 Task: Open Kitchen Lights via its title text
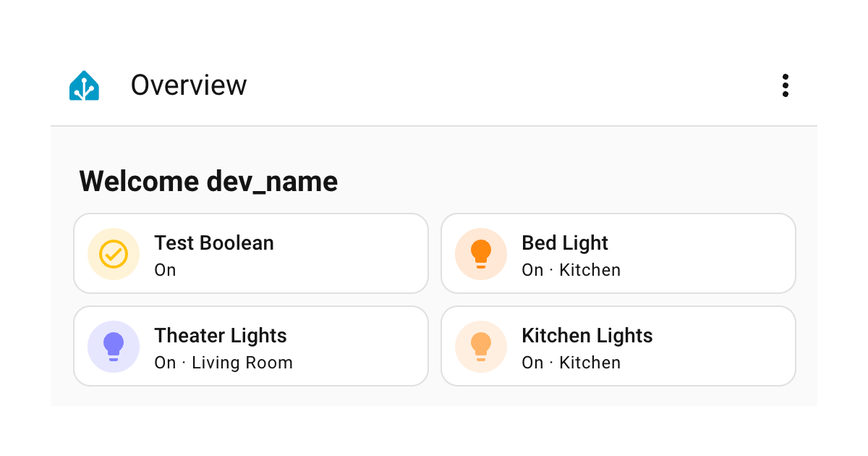pos(587,336)
